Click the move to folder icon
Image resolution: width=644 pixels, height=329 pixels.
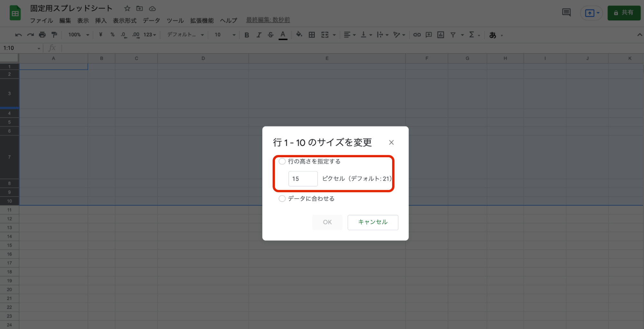(139, 9)
